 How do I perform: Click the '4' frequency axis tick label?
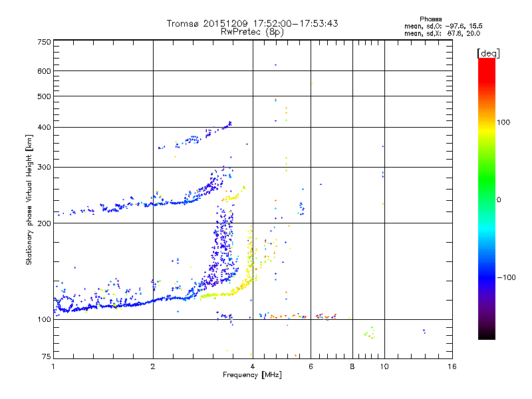253,366
